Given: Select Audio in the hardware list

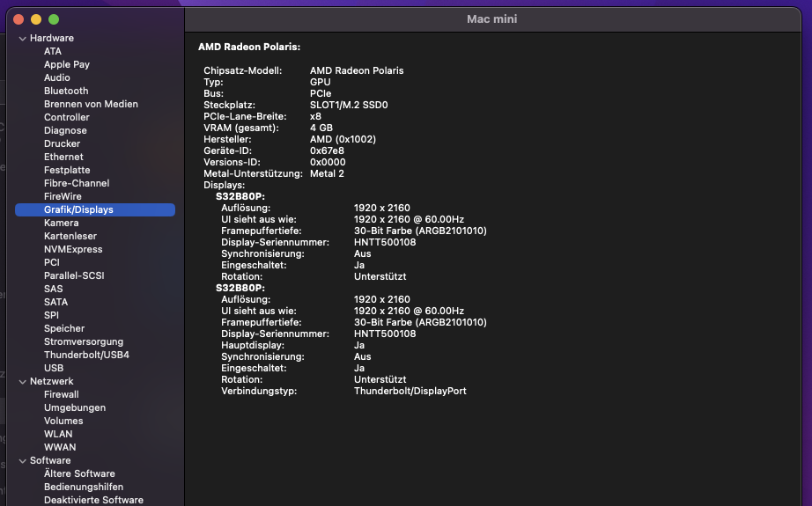Looking at the screenshot, I should (x=57, y=77).
